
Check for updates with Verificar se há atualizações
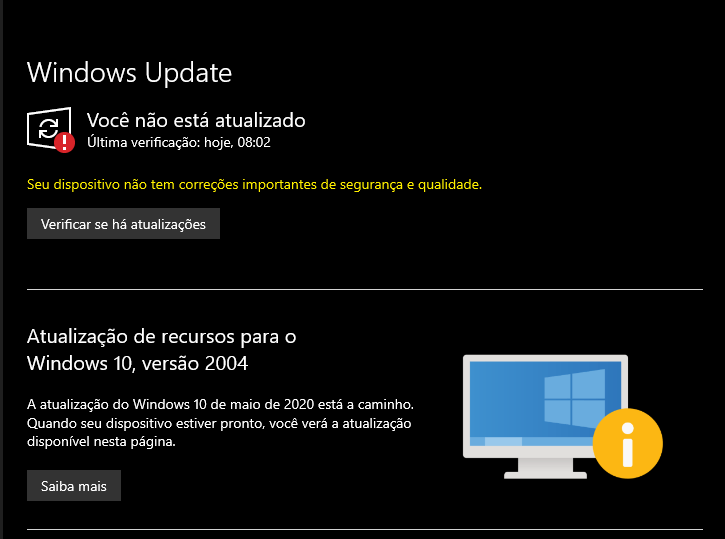[123, 224]
